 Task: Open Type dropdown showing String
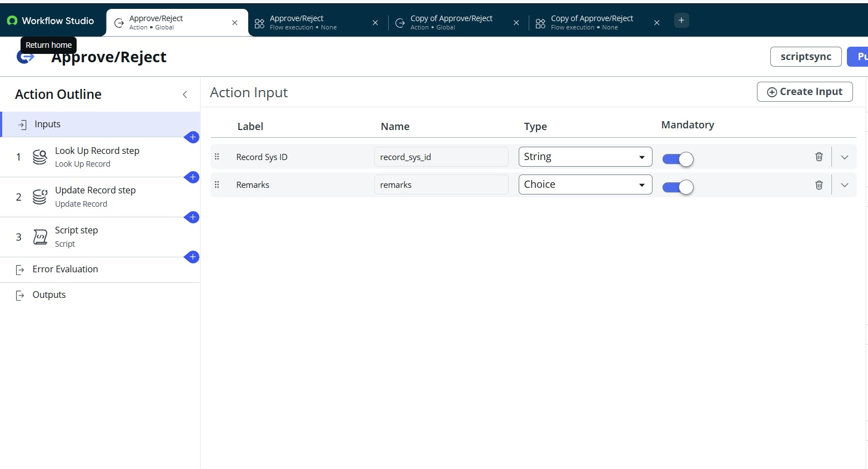click(585, 157)
